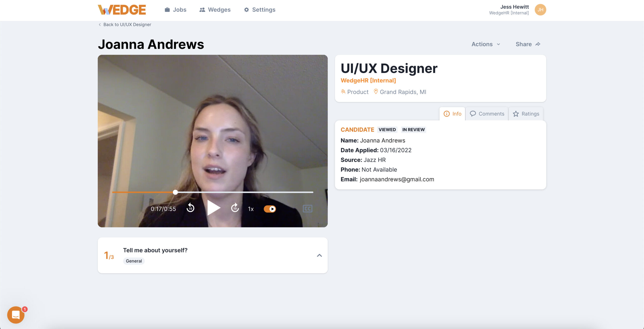The width and height of the screenshot is (644, 329).
Task: Toggle the video playback speed control
Action: 251,208
